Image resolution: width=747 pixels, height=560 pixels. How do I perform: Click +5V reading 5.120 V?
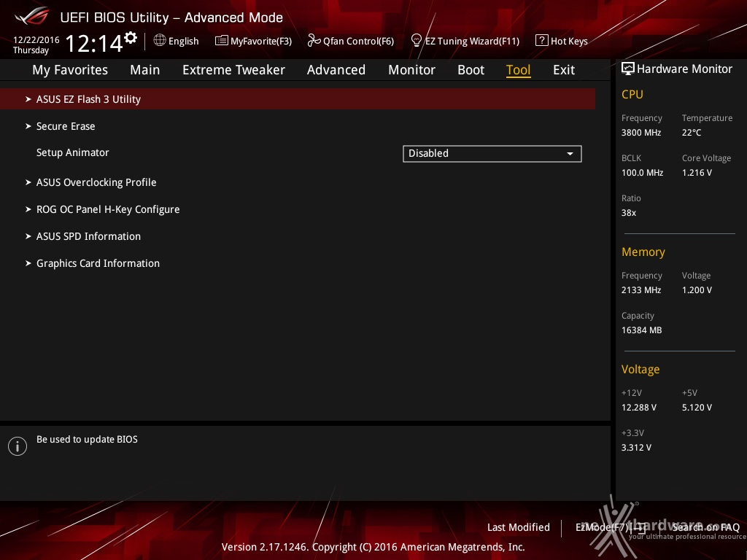tap(697, 407)
